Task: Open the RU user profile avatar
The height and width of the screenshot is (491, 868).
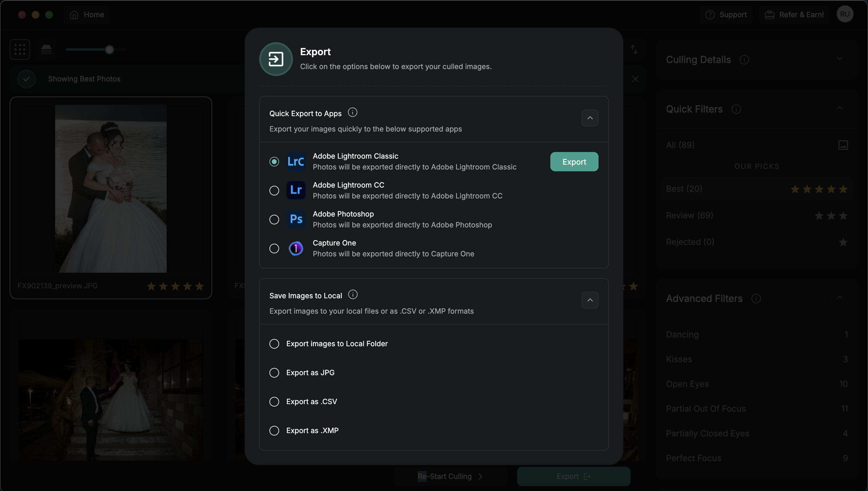Action: pyautogui.click(x=845, y=14)
